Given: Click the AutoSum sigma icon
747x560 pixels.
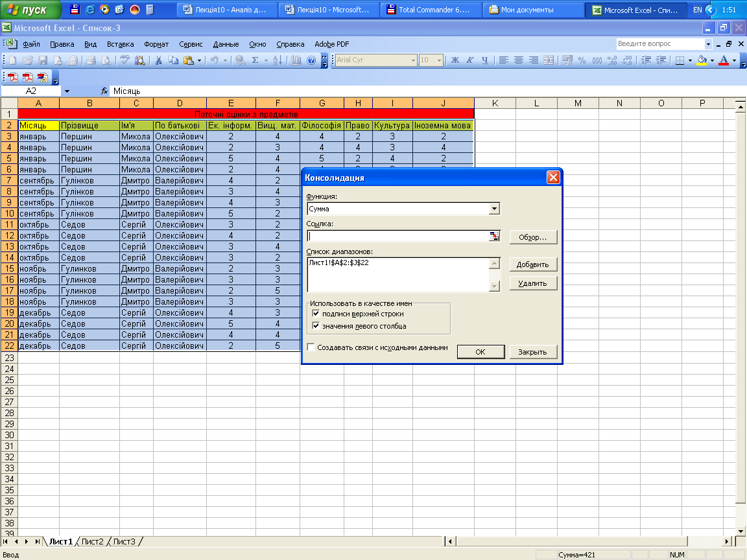Looking at the screenshot, I should (x=255, y=60).
